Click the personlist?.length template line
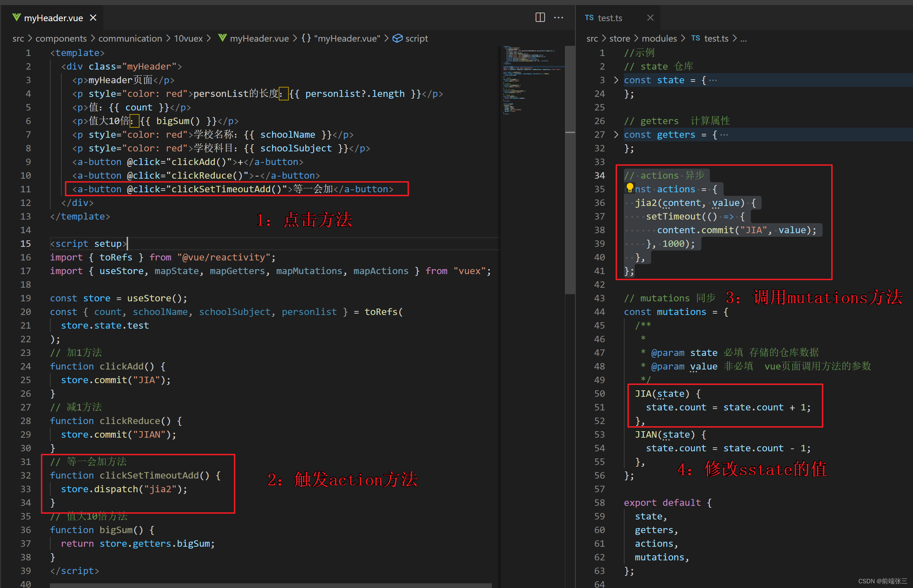 click(257, 94)
